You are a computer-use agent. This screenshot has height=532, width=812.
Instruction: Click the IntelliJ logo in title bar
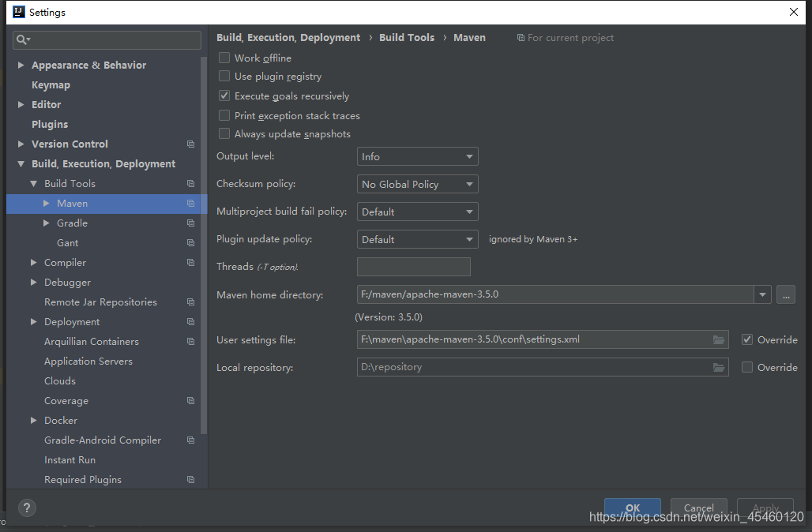coord(19,12)
